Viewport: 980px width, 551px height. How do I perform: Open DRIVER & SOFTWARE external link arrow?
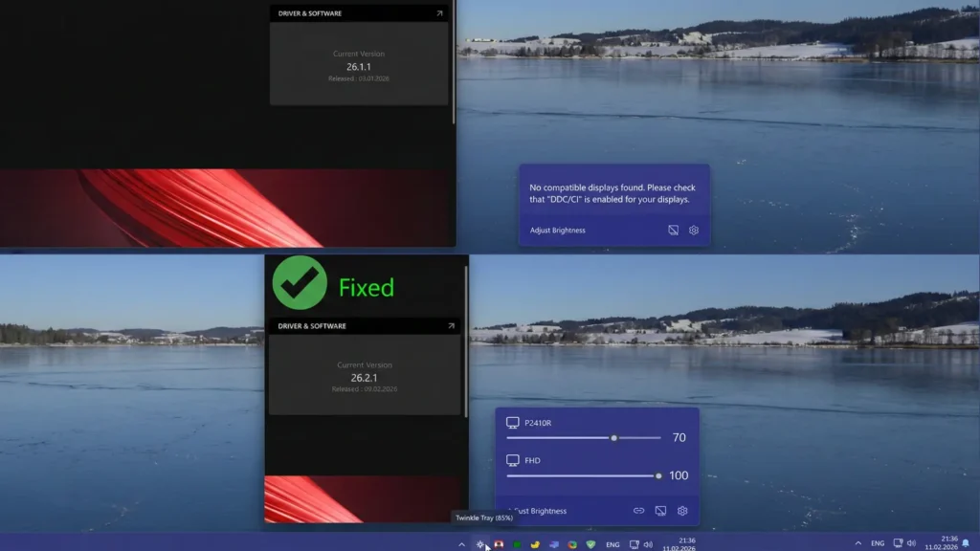pyautogui.click(x=439, y=12)
